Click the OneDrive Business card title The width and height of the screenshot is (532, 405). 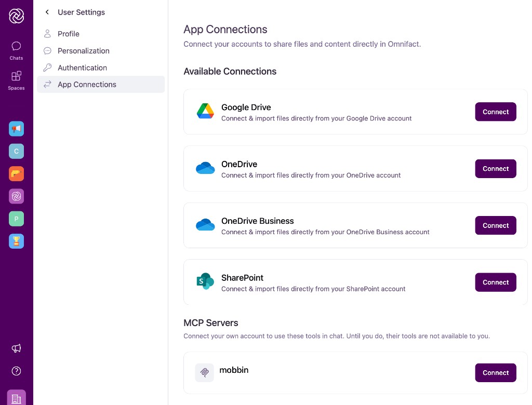(x=258, y=221)
